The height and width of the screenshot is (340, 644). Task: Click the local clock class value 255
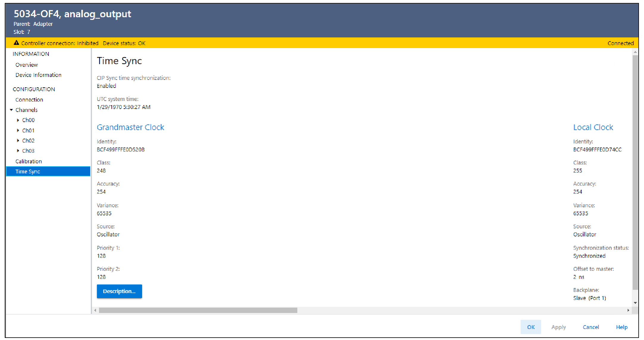[x=578, y=171]
